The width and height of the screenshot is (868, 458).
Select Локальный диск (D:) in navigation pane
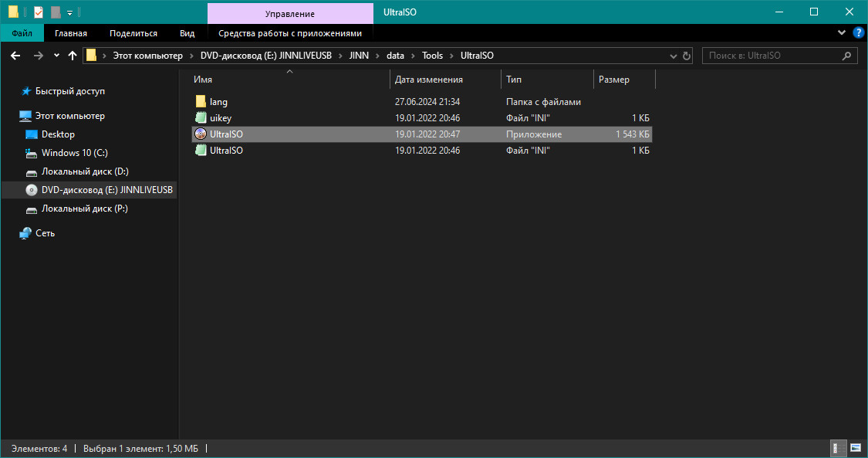[x=85, y=171]
